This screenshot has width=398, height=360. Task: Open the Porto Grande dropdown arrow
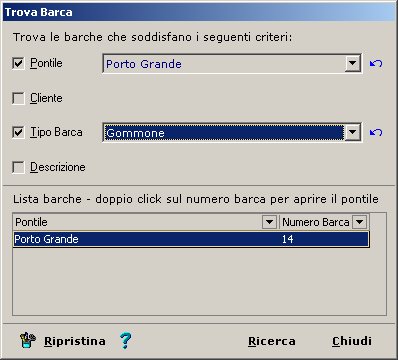[353, 63]
